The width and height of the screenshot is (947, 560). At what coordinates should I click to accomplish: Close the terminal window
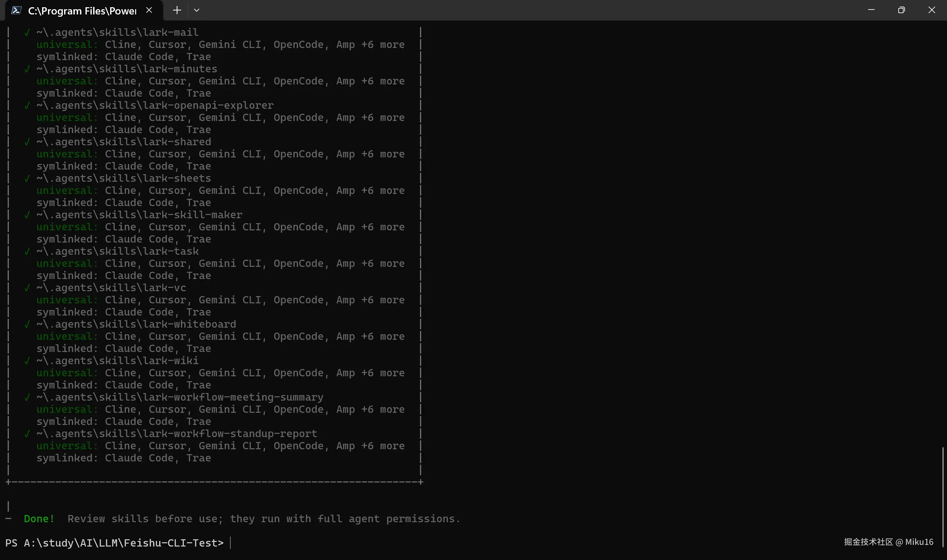(932, 10)
